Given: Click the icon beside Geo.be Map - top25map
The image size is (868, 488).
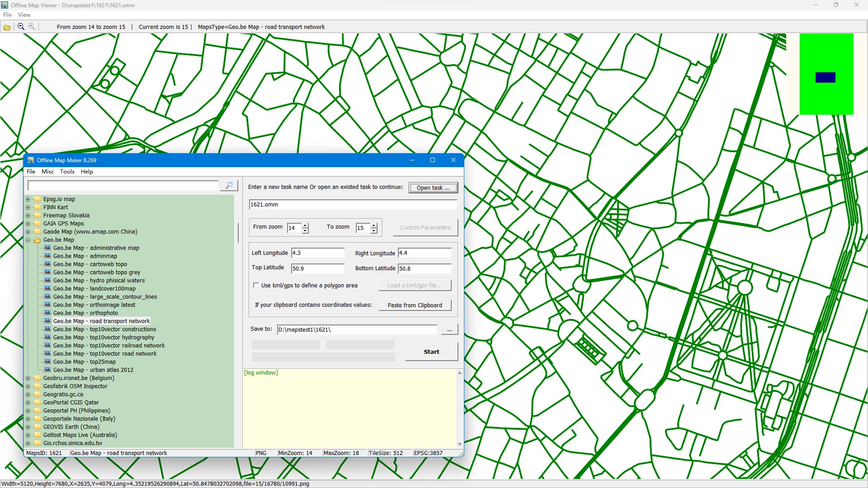Looking at the screenshot, I should point(47,361).
